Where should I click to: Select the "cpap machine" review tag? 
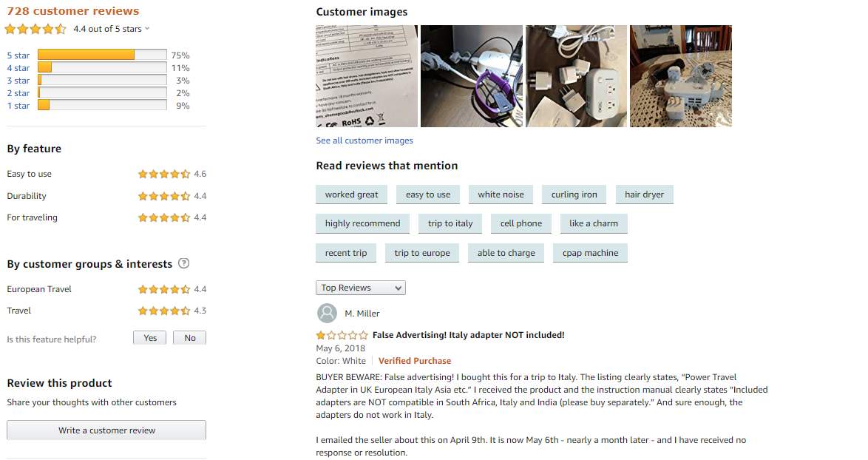[590, 253]
